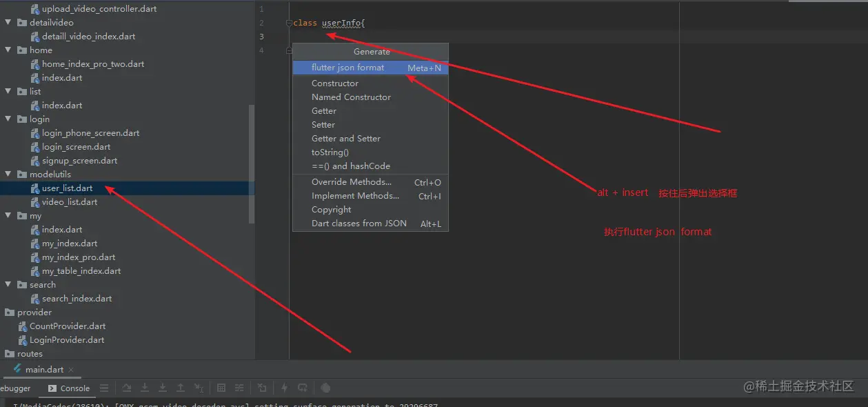Collapse the detailvideo folder

point(8,23)
